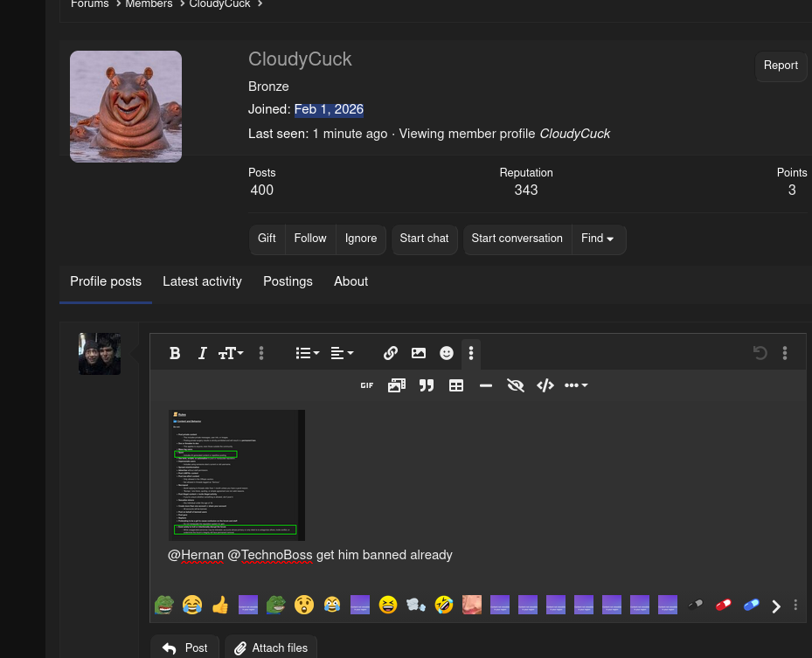812x658 pixels.
Task: Report the CloudyCuck profile
Action: [x=781, y=66]
